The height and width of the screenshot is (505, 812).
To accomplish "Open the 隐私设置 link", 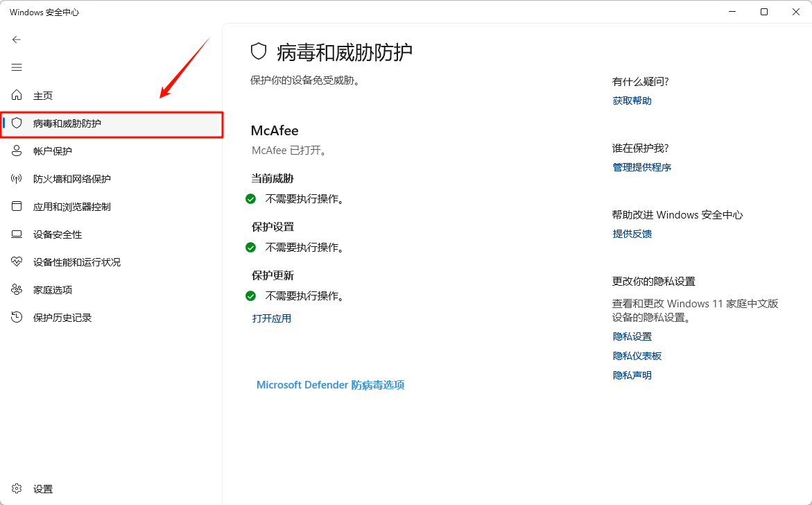I will coord(632,336).
